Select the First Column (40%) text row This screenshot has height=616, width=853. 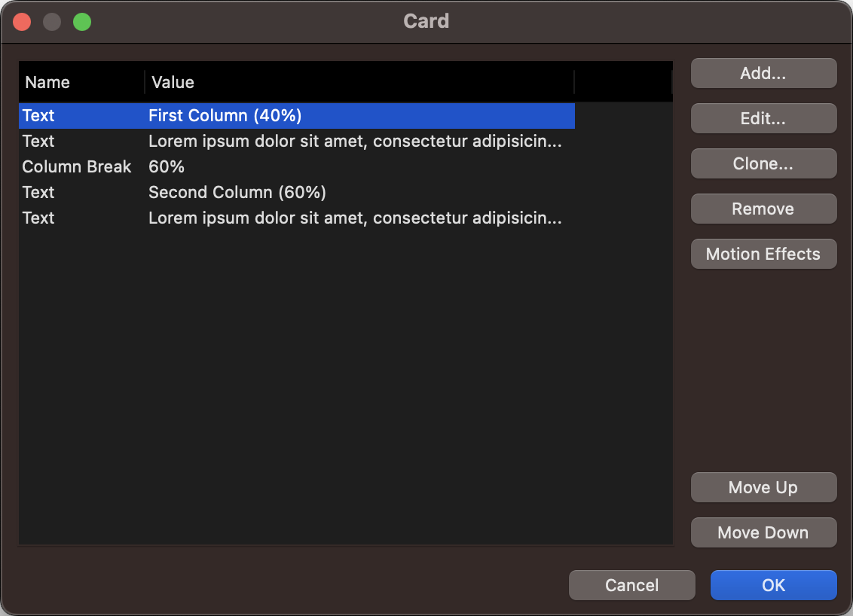coord(225,116)
